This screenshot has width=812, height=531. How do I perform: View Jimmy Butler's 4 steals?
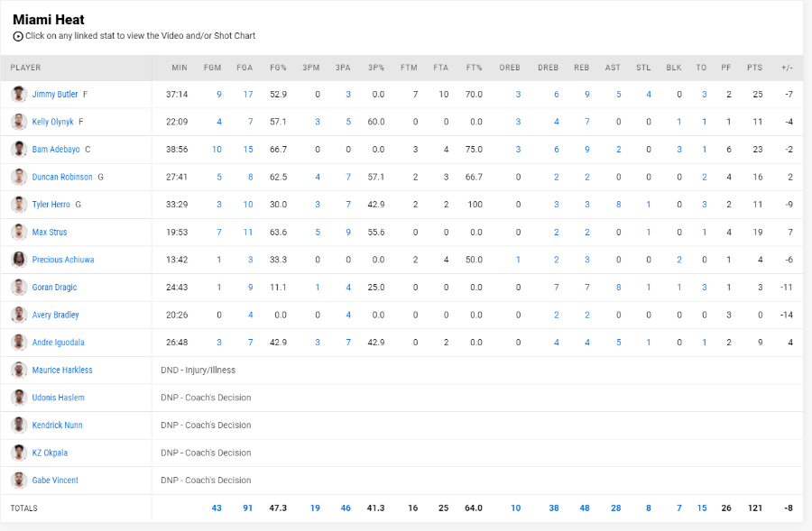click(649, 94)
